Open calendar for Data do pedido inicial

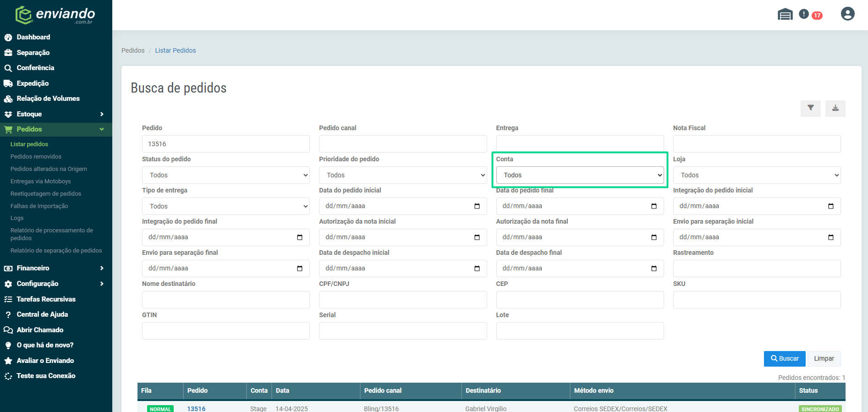(477, 206)
